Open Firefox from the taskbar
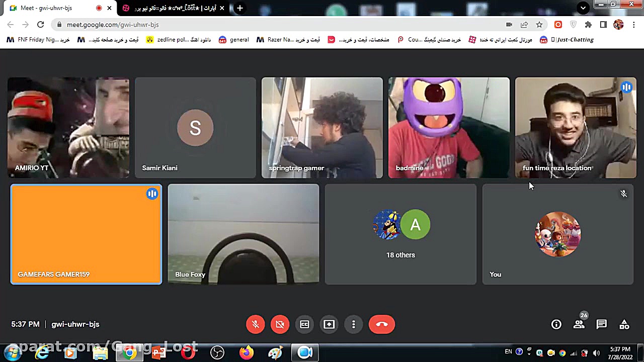Image resolution: width=644 pixels, height=362 pixels. pyautogui.click(x=247, y=353)
